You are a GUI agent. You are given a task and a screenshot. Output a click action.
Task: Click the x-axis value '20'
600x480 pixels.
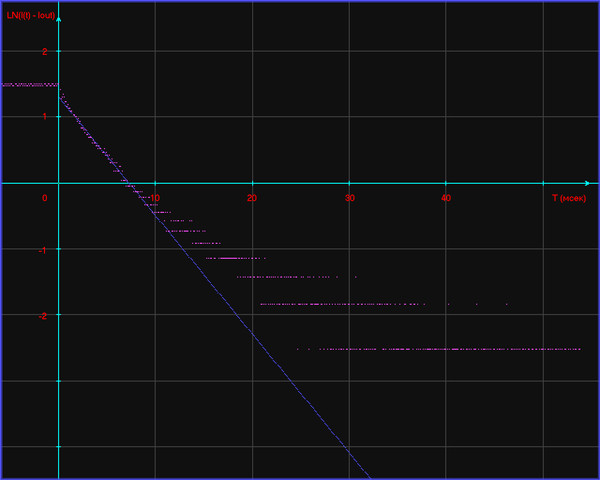252,198
